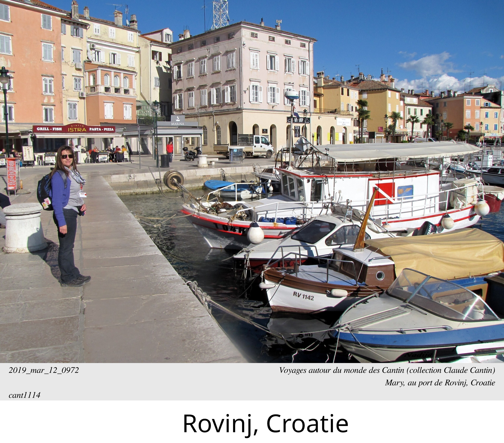Viewport: 504px width, 443px height.
Task: Click the woman's sunglasses
Action: pos(67,156)
